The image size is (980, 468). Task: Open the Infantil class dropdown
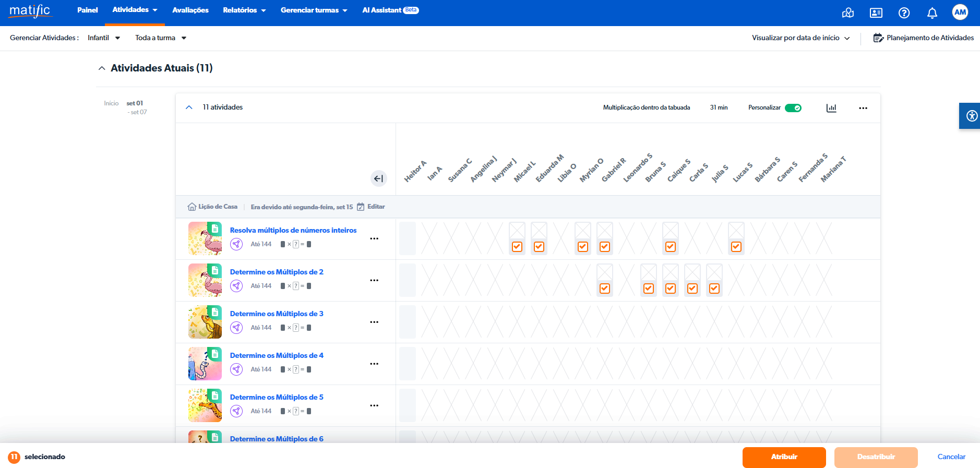[x=104, y=38]
